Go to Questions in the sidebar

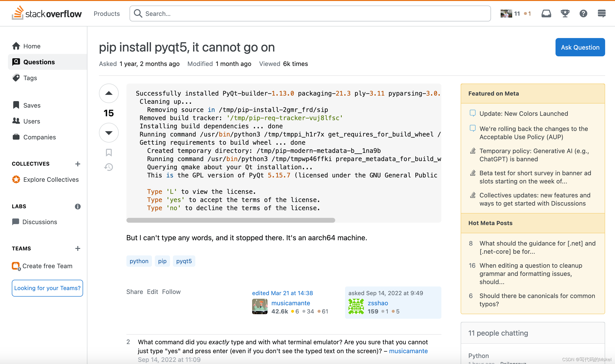point(39,62)
